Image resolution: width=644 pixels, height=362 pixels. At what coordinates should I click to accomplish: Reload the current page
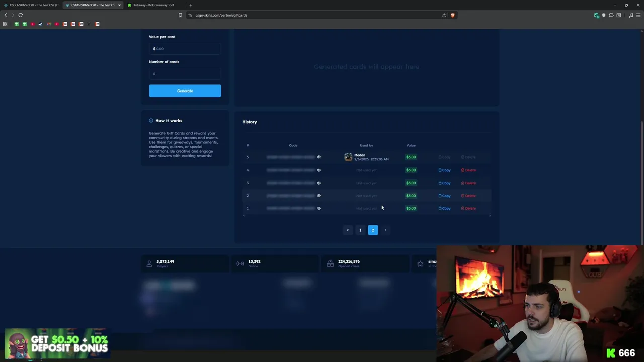[x=21, y=15]
